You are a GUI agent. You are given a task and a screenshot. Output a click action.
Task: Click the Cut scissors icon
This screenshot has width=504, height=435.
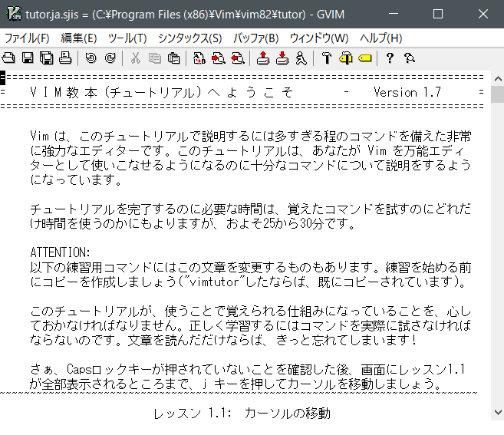tap(136, 58)
